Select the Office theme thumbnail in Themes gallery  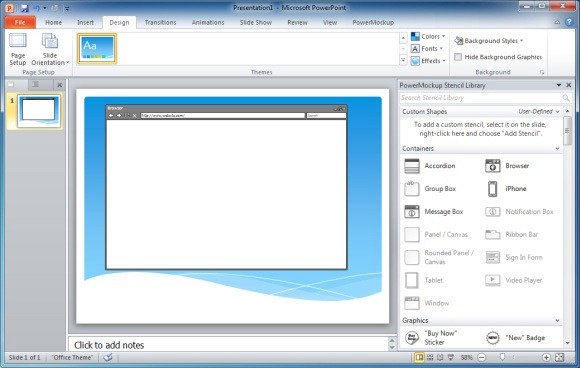[97, 48]
